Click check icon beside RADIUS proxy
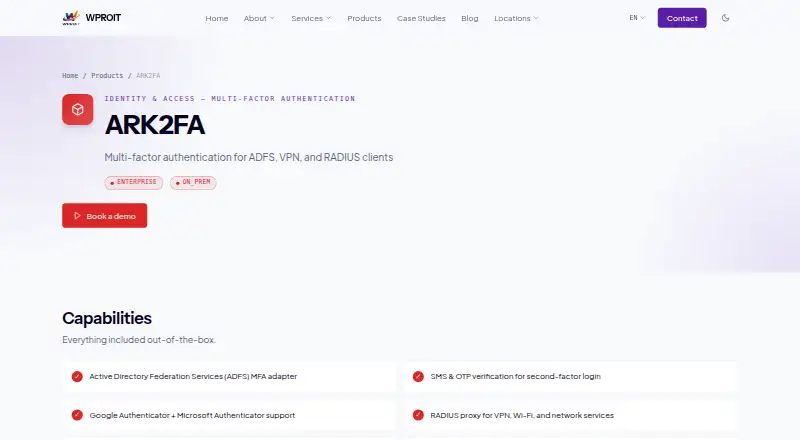This screenshot has width=800, height=440. (418, 415)
